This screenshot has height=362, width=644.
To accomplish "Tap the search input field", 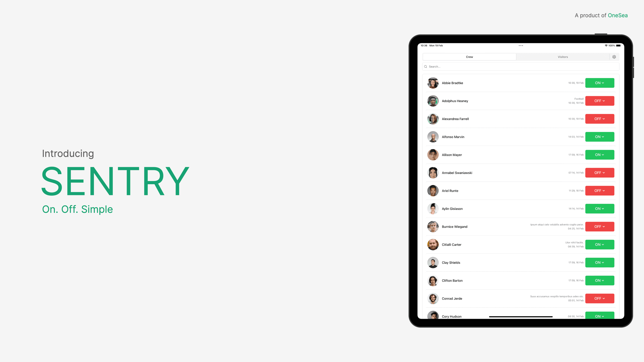I will pyautogui.click(x=521, y=66).
